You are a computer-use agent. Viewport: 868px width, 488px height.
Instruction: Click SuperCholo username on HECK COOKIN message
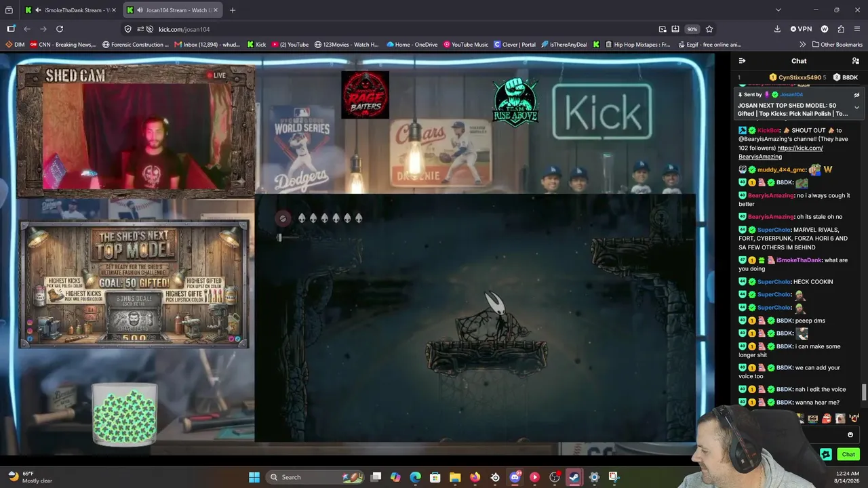coord(774,282)
